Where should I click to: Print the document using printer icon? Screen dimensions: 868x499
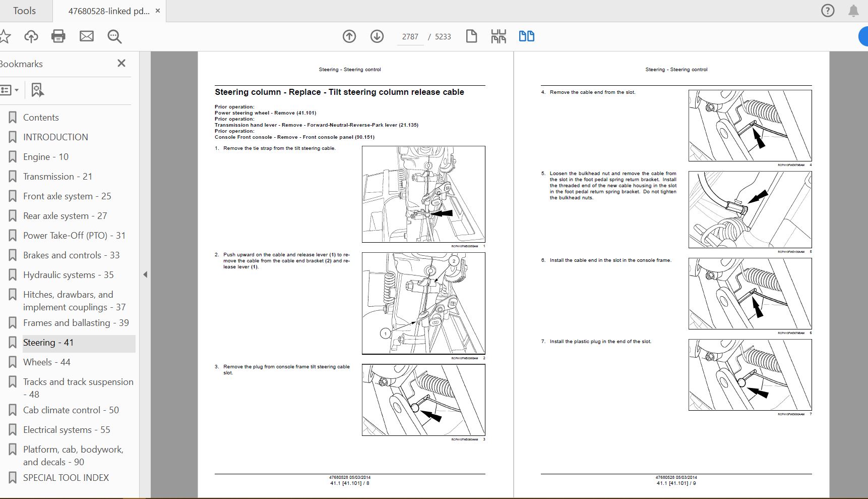point(58,36)
